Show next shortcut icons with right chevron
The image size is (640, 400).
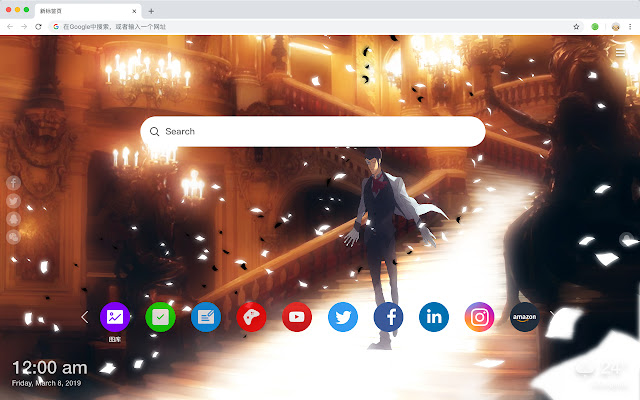552,317
